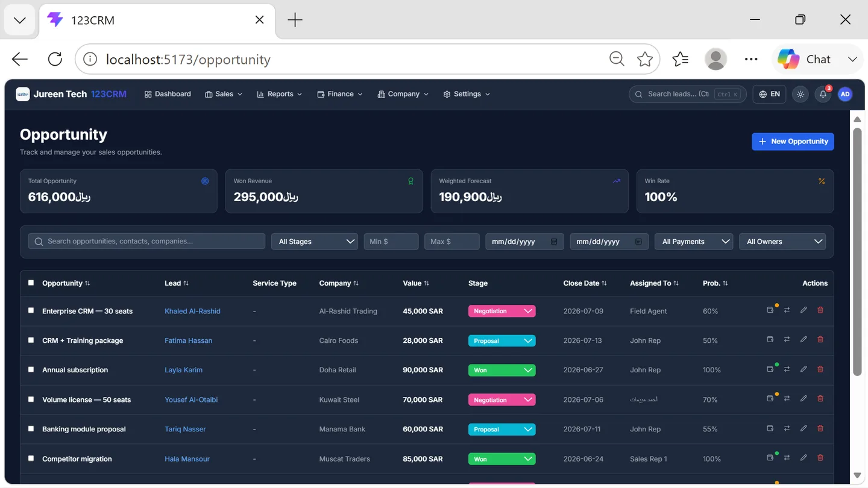Edit the CRM + Training package opportunity
This screenshot has height=488, width=868.
(x=804, y=339)
